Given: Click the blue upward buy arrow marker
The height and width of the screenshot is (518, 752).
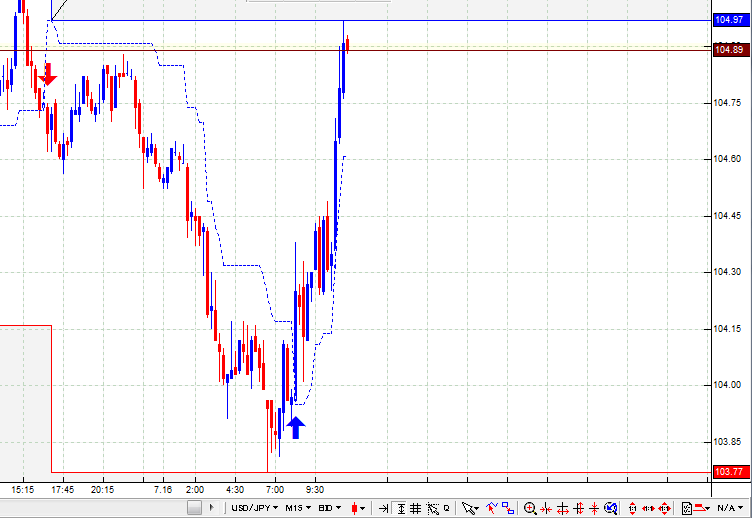Looking at the screenshot, I should click(295, 427).
